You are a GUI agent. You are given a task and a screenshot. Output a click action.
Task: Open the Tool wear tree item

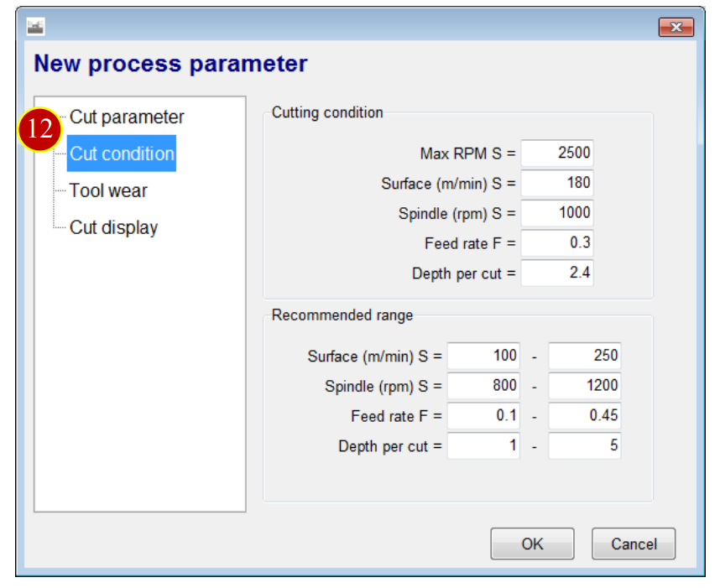(x=108, y=190)
